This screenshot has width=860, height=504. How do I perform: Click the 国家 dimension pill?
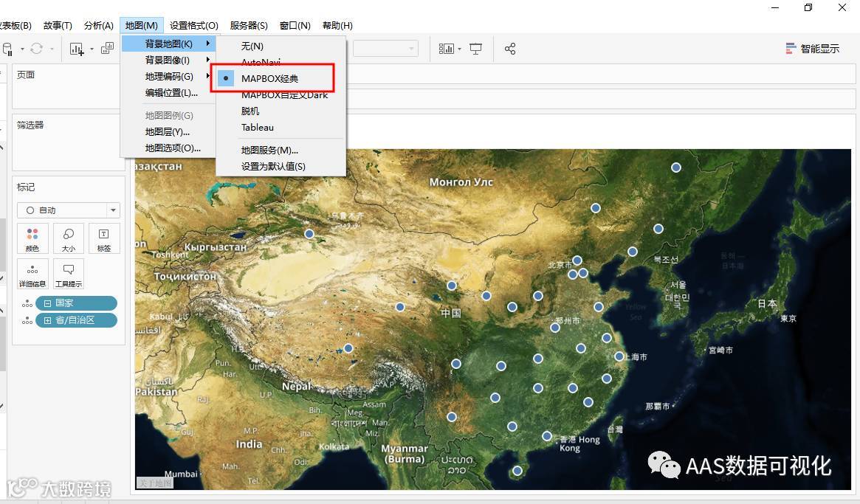tap(76, 303)
